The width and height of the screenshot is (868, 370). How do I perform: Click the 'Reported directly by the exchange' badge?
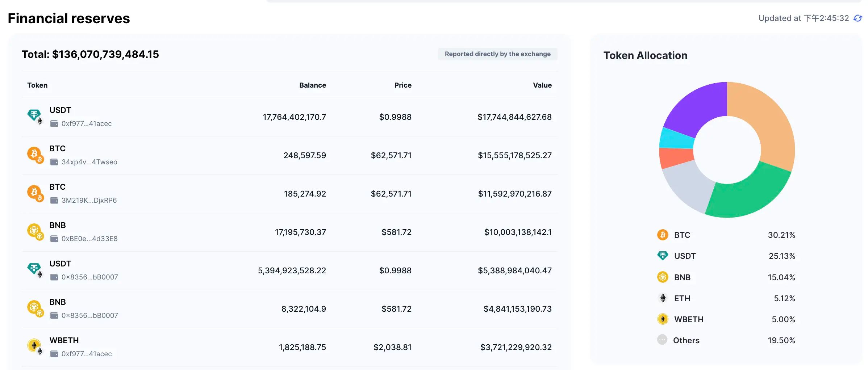click(497, 54)
